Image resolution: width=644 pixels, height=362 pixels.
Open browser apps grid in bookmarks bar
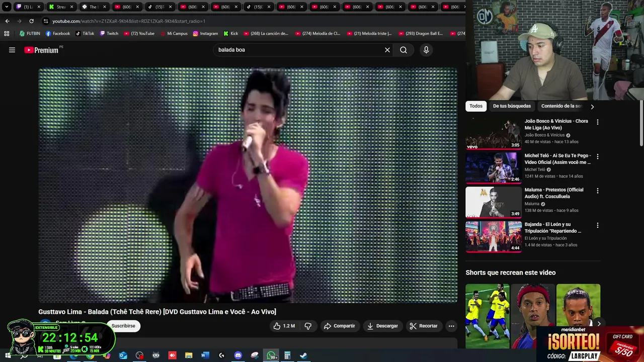(7, 34)
